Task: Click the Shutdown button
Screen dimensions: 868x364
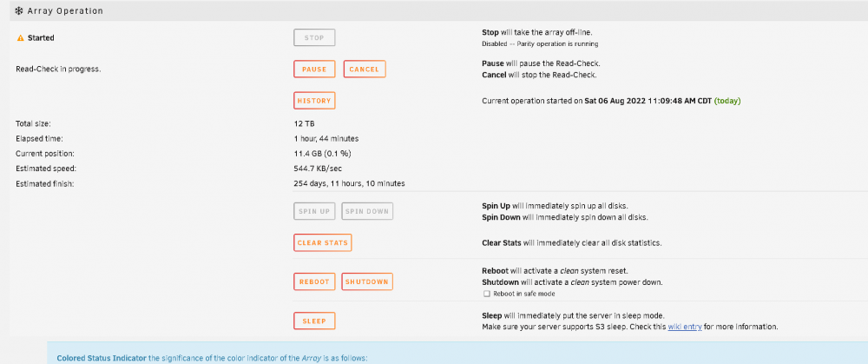Action: click(x=367, y=281)
